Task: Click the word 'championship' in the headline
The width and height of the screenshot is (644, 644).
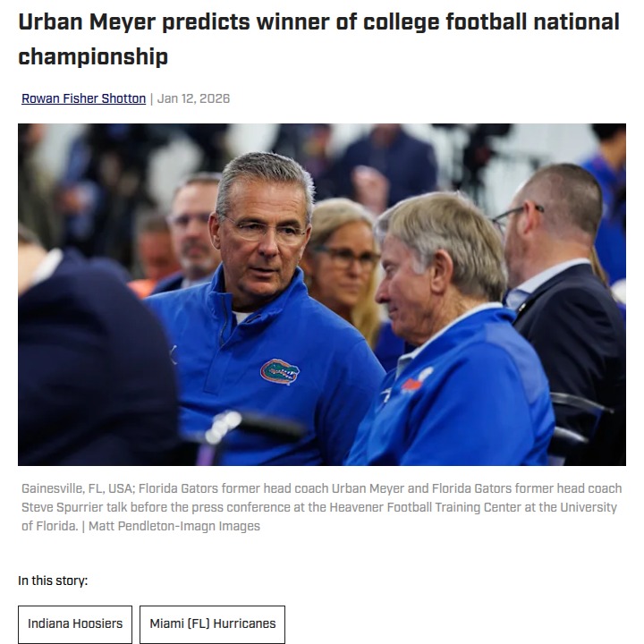Action: point(93,57)
